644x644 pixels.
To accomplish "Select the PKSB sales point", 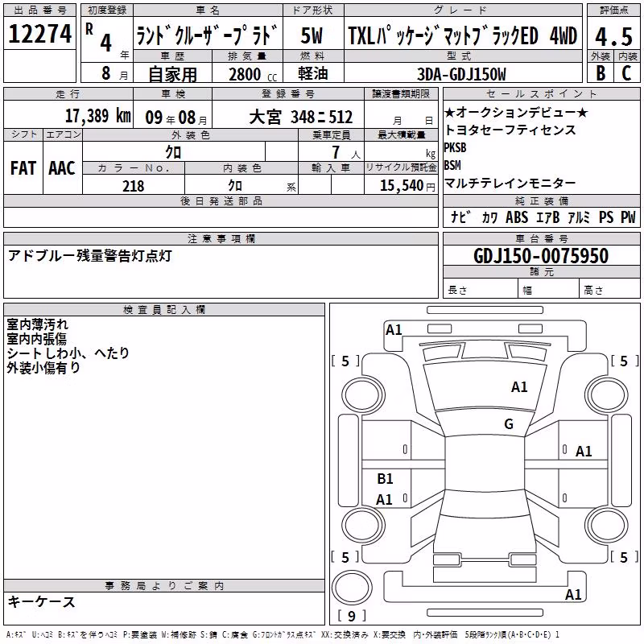I will point(455,147).
